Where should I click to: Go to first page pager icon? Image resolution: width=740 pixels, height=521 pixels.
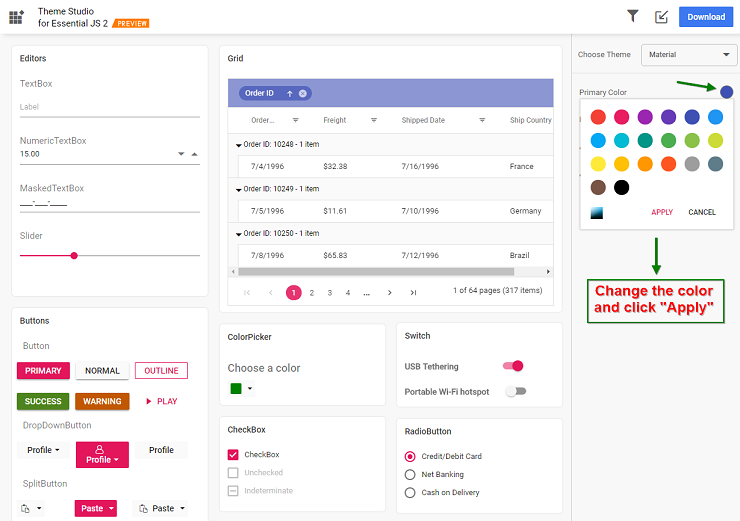point(247,293)
